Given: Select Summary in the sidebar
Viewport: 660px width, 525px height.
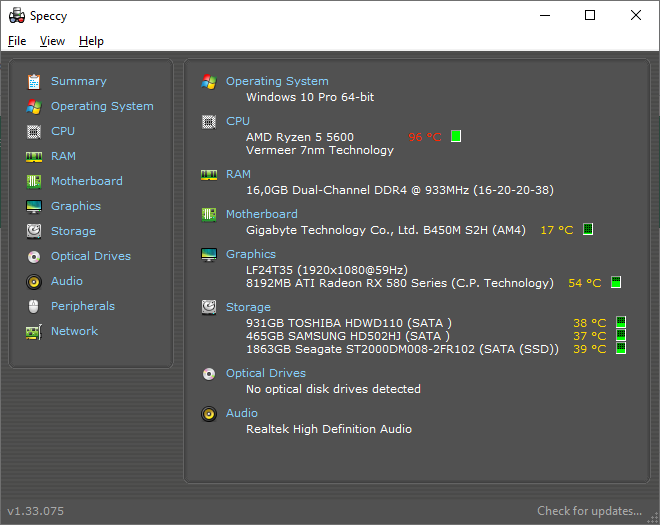Looking at the screenshot, I should pos(79,81).
